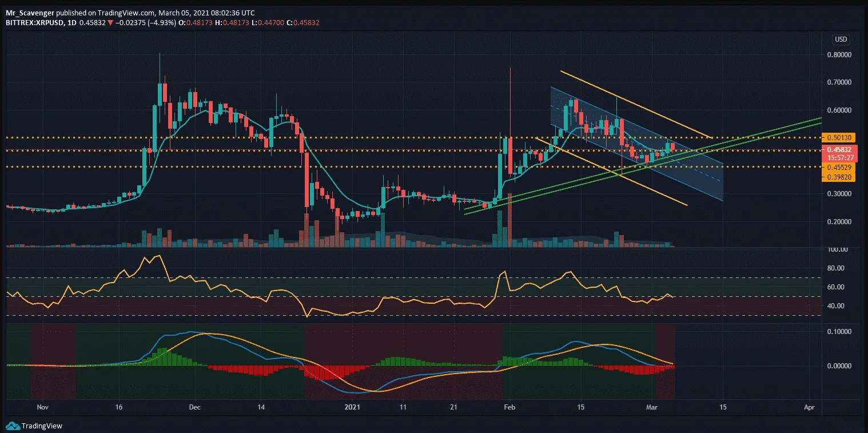Viewport: 868px width, 433px height.
Task: Click the 15:57:27 bar countdown timer
Action: [x=839, y=157]
